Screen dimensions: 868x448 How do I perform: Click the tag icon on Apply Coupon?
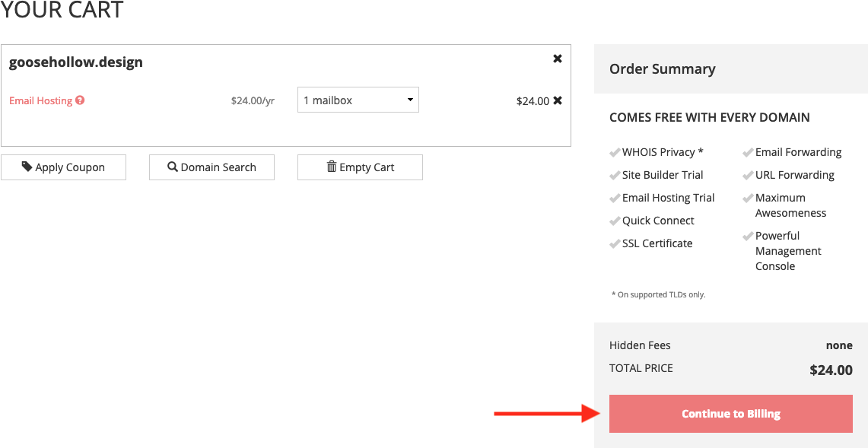point(27,167)
